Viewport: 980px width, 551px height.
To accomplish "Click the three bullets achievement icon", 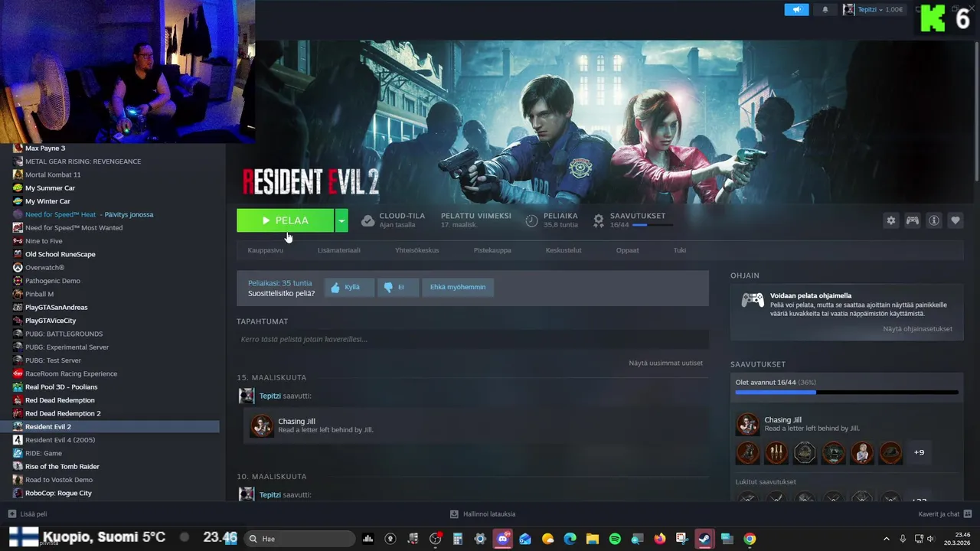I will point(776,452).
